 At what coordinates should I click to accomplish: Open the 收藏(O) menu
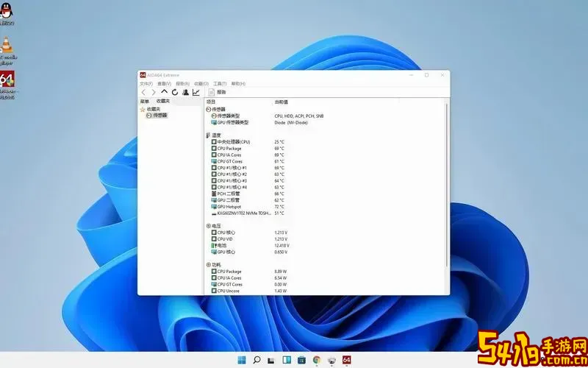point(201,84)
